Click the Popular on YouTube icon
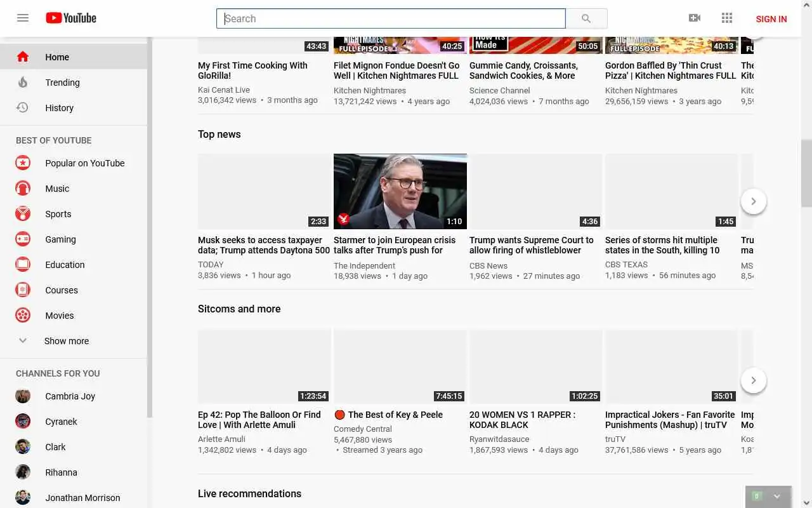Screen dimensions: 812x508 coord(23,163)
